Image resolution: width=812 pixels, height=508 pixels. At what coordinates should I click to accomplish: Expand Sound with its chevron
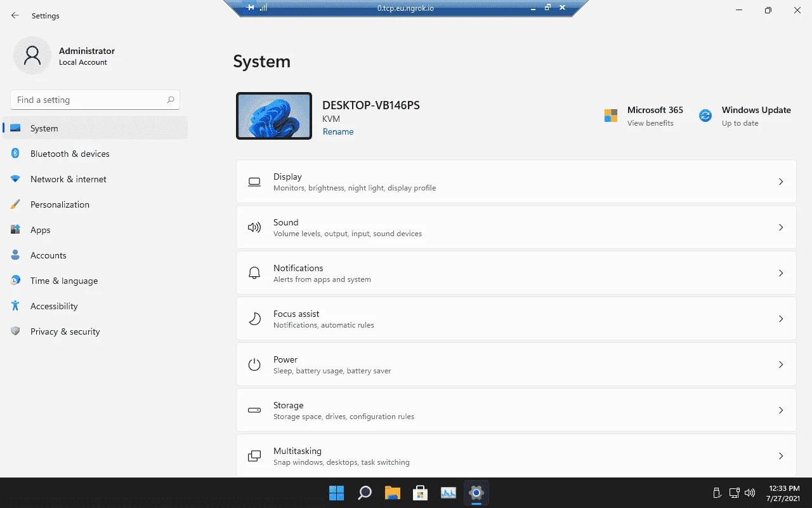tap(781, 227)
